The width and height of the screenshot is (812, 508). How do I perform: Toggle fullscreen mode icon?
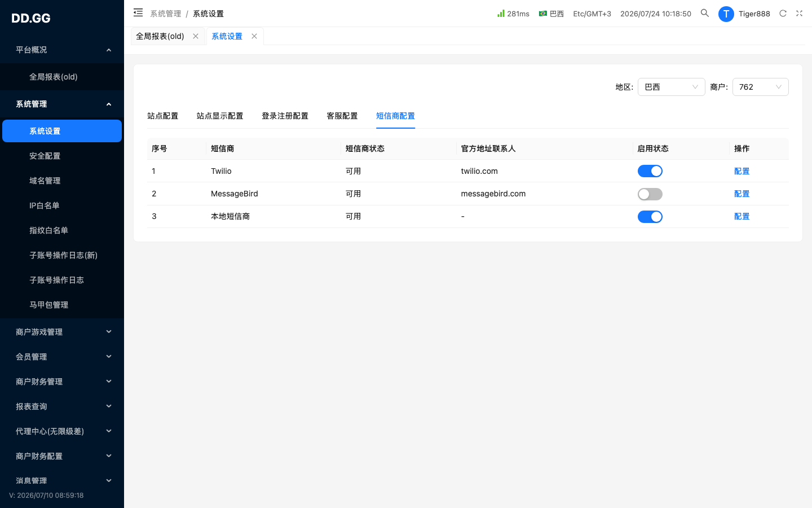pos(799,13)
